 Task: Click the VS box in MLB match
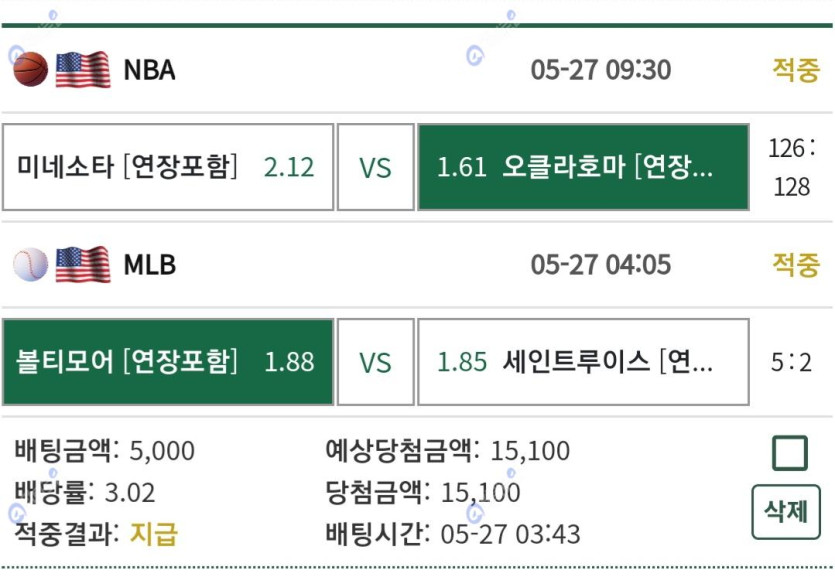[x=375, y=362]
